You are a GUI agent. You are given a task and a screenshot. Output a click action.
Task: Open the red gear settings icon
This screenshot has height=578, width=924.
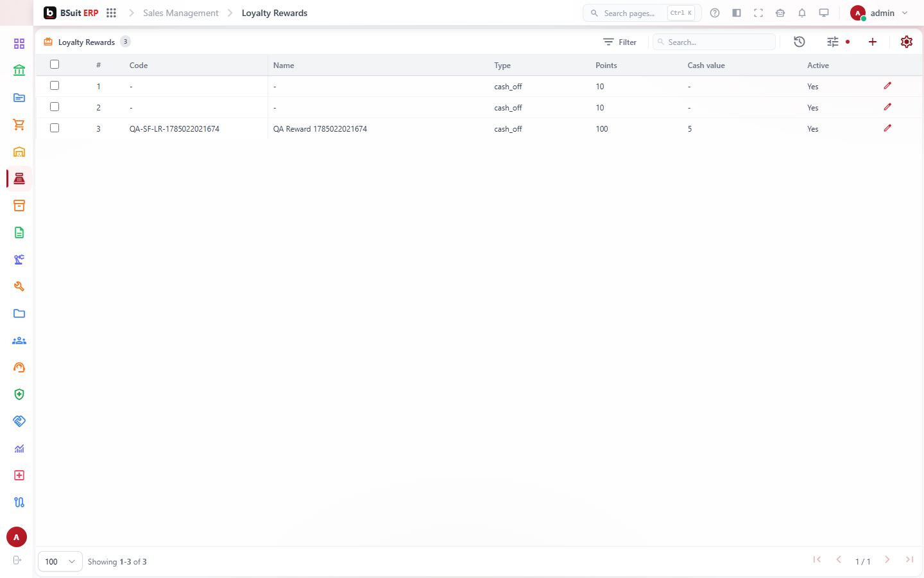pos(907,42)
